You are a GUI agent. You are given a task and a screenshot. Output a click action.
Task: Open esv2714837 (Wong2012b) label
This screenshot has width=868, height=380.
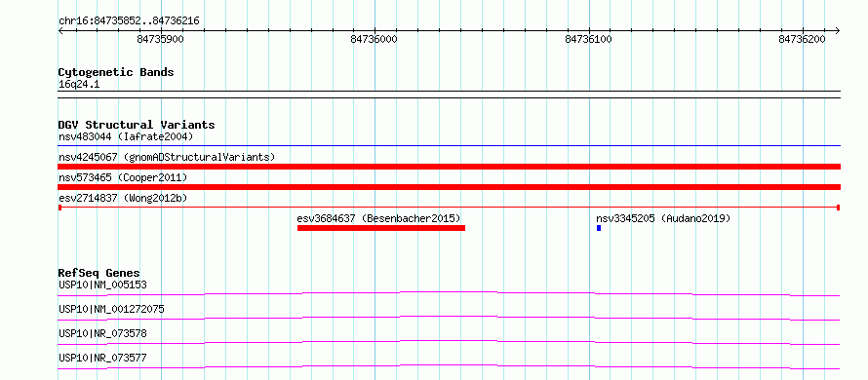tap(123, 198)
